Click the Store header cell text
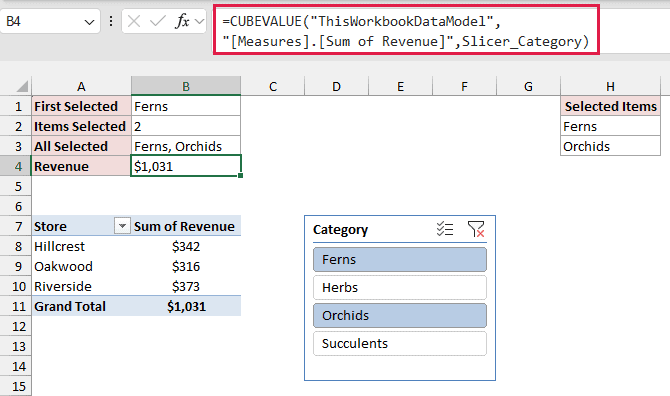This screenshot has width=670, height=396. (x=50, y=226)
